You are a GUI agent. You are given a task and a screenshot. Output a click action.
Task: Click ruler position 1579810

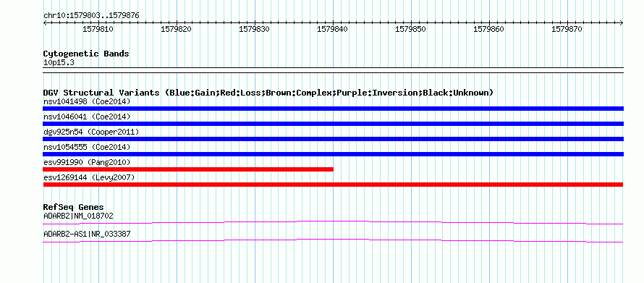click(x=98, y=29)
